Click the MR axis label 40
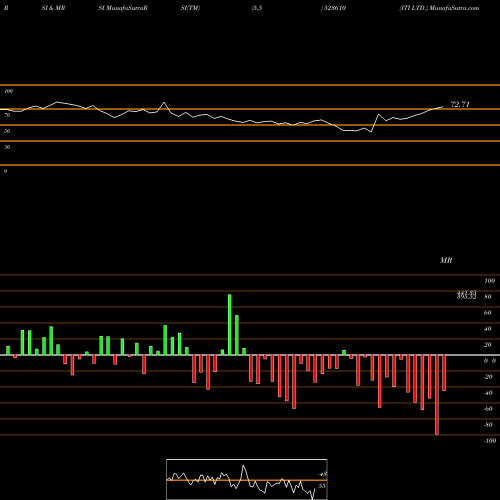The width and height of the screenshot is (500, 500). click(x=488, y=329)
